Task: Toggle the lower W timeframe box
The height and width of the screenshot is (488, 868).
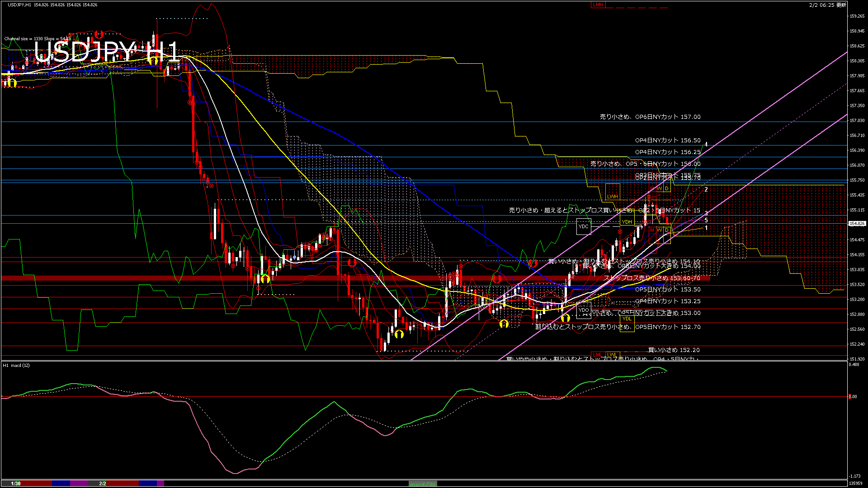Action: pyautogui.click(x=660, y=230)
